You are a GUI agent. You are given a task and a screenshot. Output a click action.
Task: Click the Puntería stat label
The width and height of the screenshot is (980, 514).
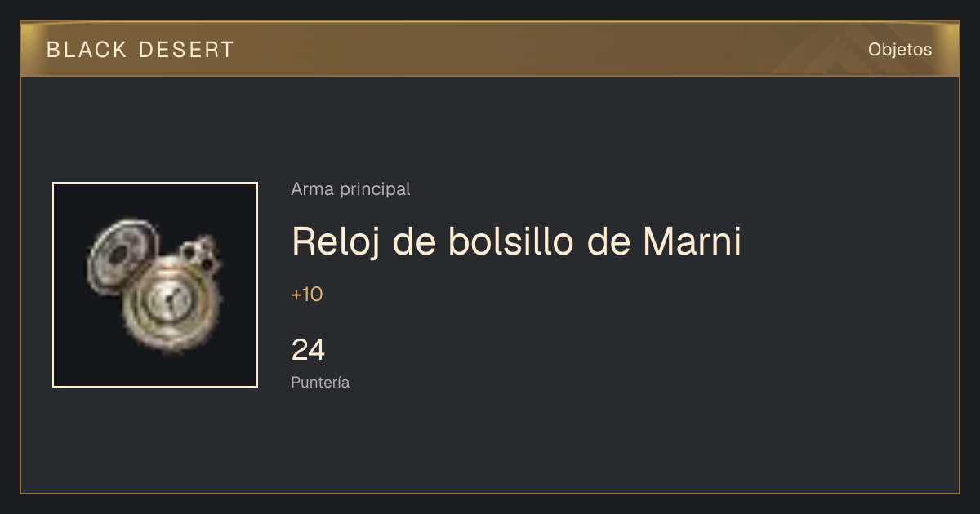tap(320, 383)
